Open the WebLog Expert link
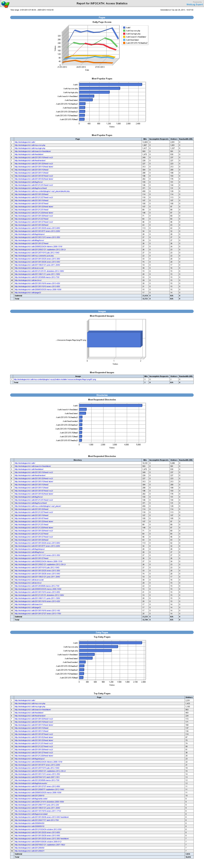204x868 pixels. (x=195, y=4)
